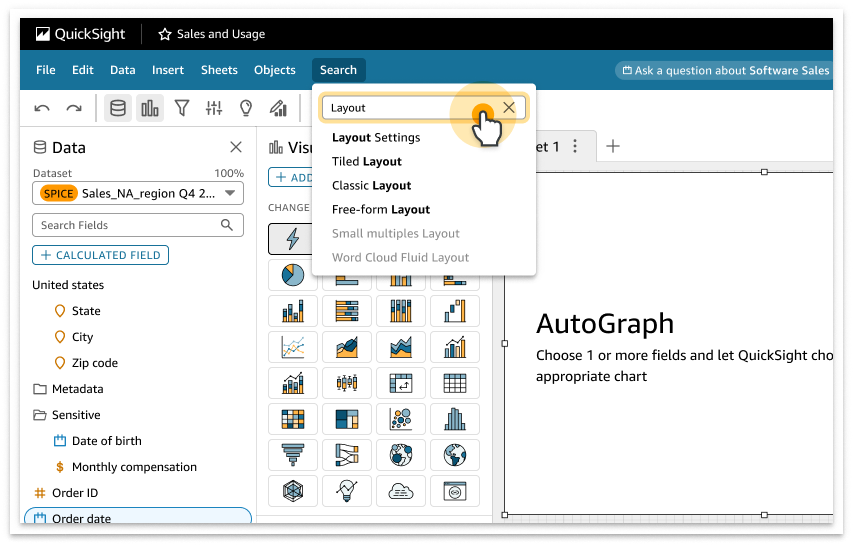Undo the last action
The image size is (853, 545).
click(x=42, y=108)
